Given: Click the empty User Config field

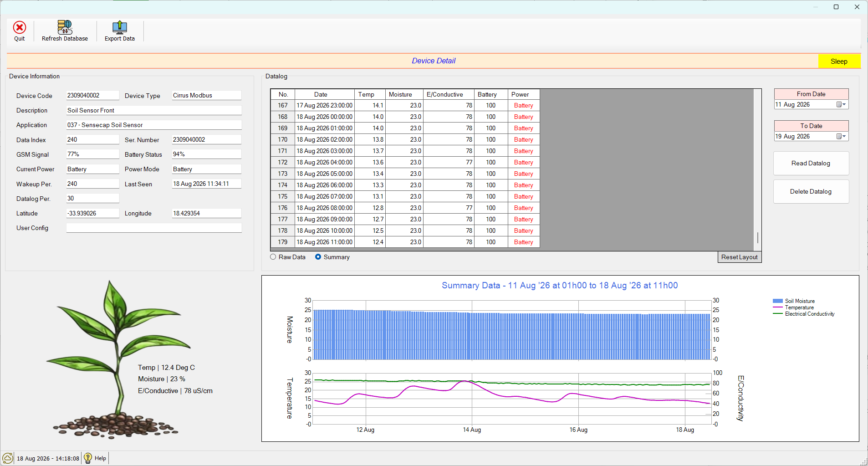Looking at the screenshot, I should tap(154, 228).
